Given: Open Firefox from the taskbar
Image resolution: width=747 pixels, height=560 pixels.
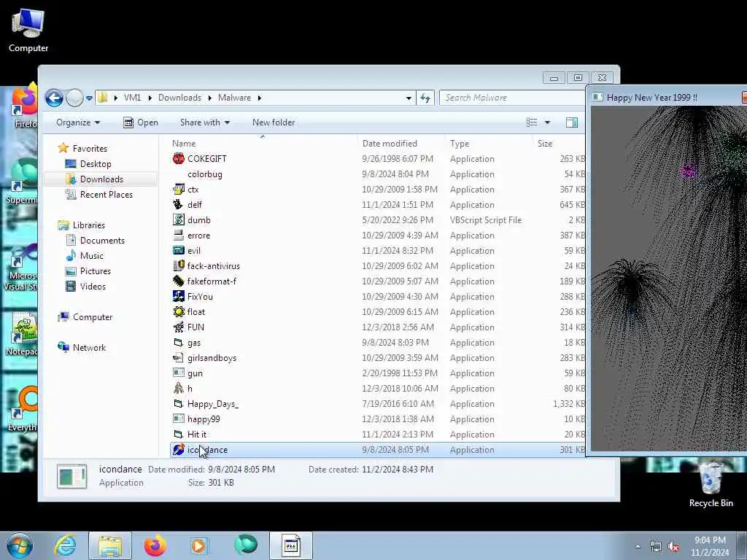Looking at the screenshot, I should pyautogui.click(x=155, y=545).
